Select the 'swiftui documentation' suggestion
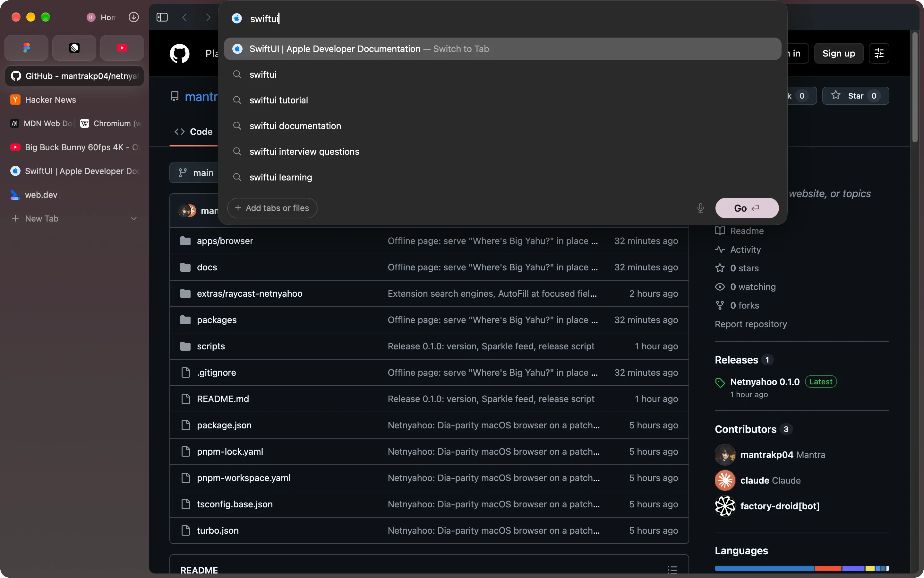The height and width of the screenshot is (578, 924). [502, 126]
